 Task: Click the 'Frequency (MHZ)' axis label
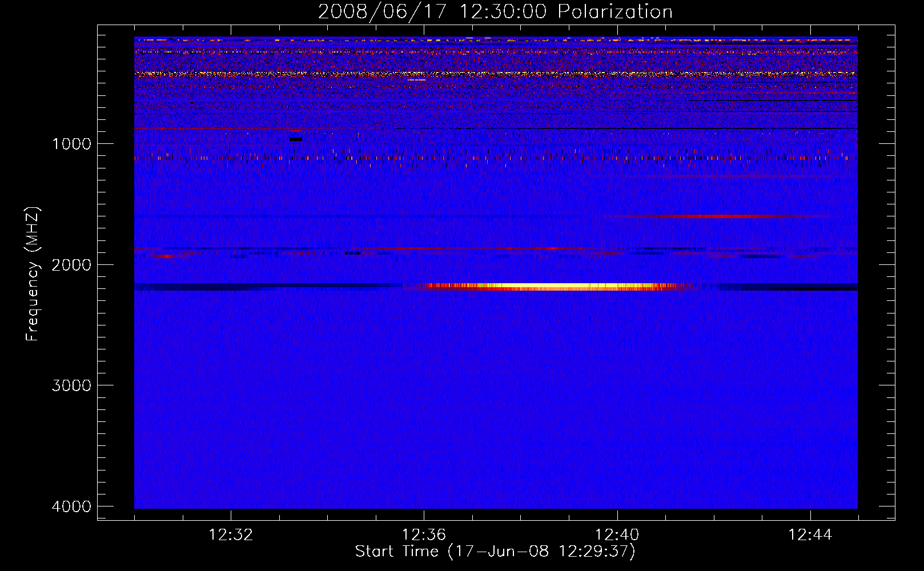point(33,274)
